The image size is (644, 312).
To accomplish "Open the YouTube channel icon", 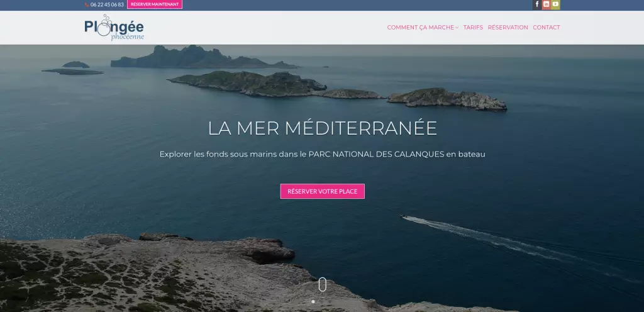I will (555, 4).
